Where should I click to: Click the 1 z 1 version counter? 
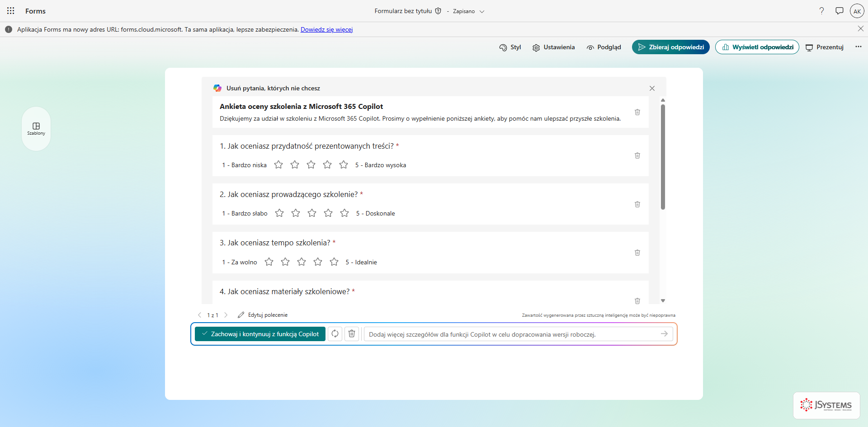[212, 315]
